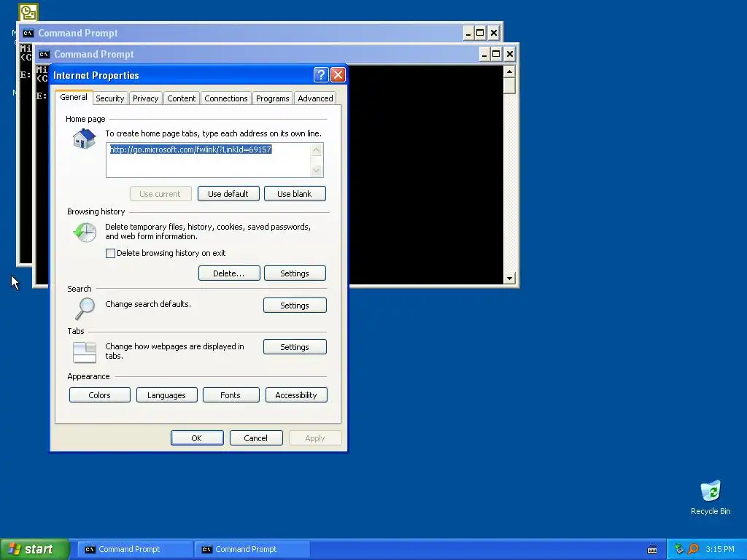The height and width of the screenshot is (560, 747).
Task: Click Command Prompt scrollbar up arrow
Action: point(509,71)
